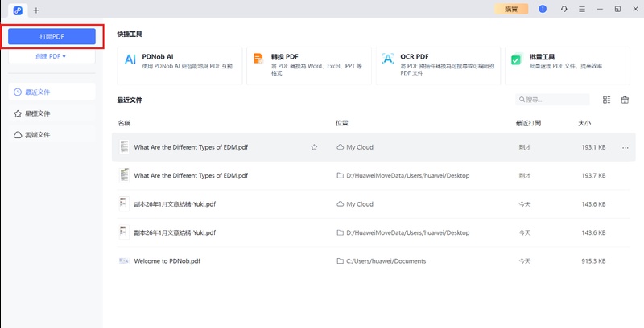Open the PDNob AI quick tool
Image resolution: width=644 pixels, height=328 pixels.
(180, 65)
